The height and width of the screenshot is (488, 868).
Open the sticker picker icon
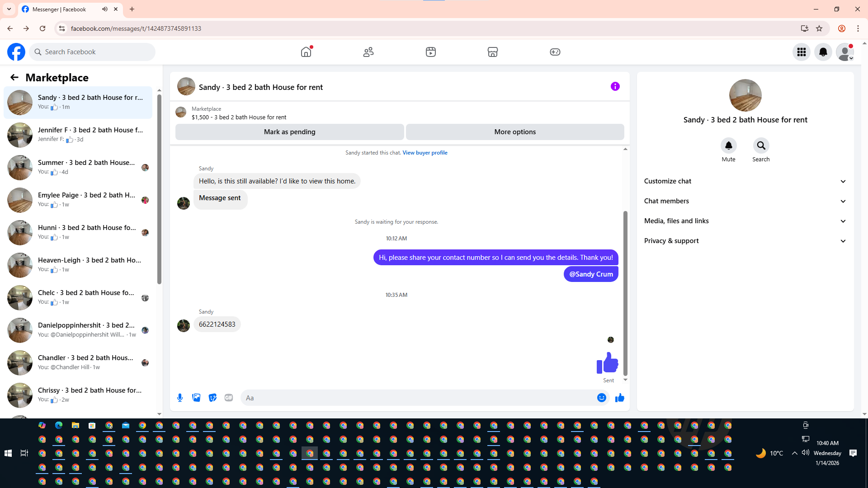212,398
